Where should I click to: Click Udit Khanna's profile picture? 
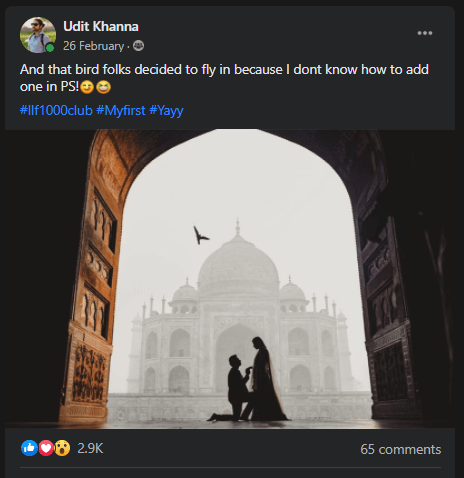(x=38, y=35)
